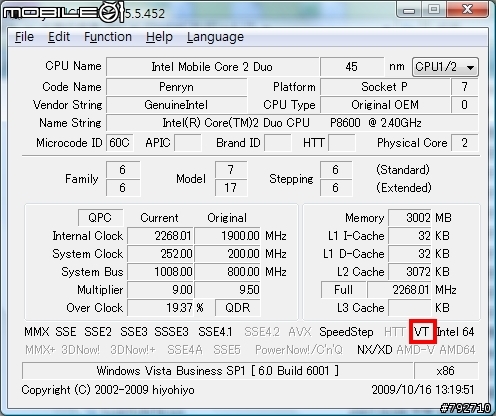This screenshot has height=416, width=496.
Task: Maximize the window
Action: click(x=434, y=10)
